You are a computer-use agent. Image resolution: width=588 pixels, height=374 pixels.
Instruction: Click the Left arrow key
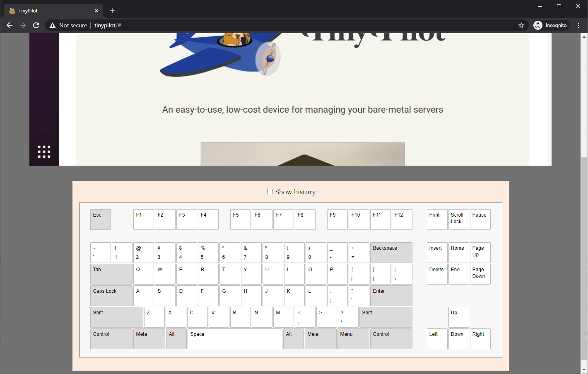437,339
